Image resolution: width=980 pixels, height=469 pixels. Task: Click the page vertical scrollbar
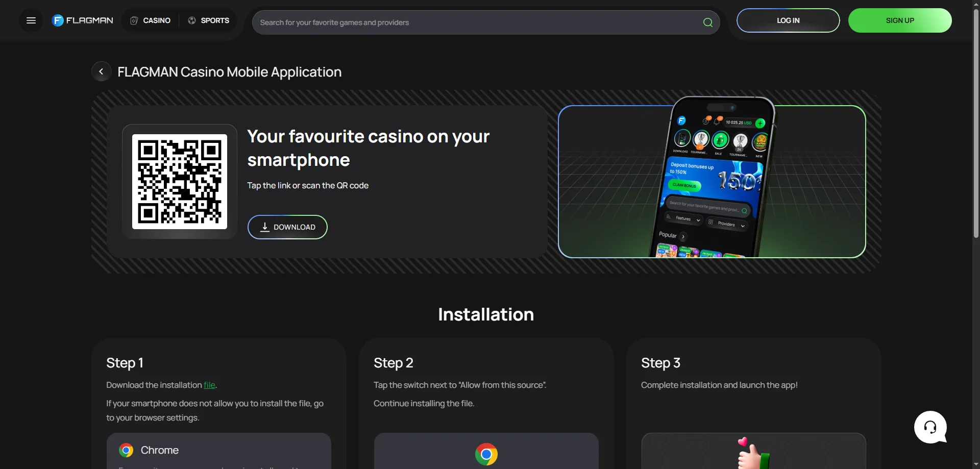point(976,122)
